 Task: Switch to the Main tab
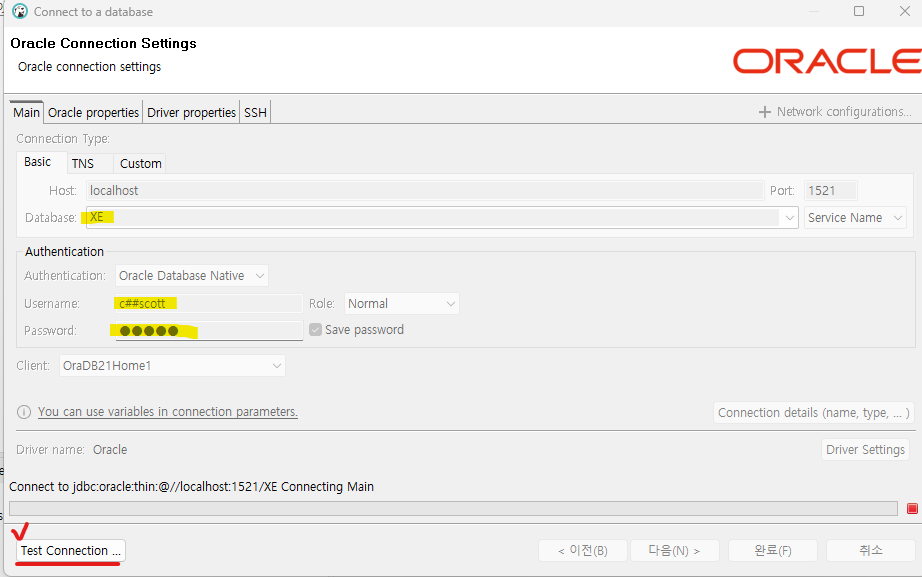pyautogui.click(x=26, y=112)
